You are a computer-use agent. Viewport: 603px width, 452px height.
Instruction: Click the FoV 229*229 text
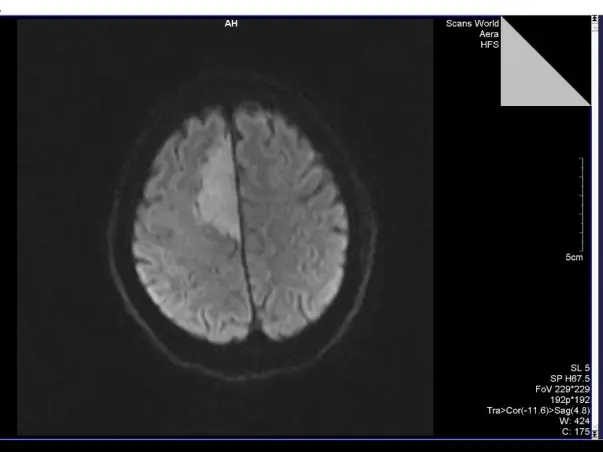click(562, 389)
